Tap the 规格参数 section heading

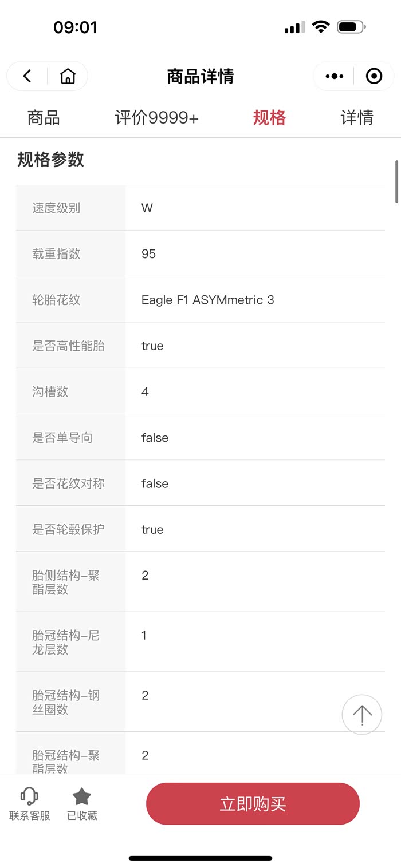pos(51,160)
